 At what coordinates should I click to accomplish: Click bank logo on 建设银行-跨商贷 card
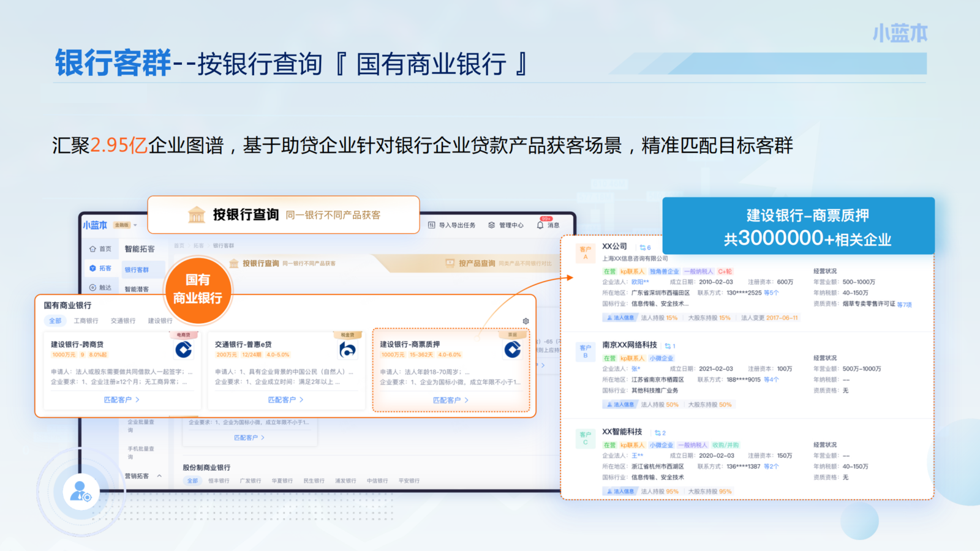click(x=184, y=349)
